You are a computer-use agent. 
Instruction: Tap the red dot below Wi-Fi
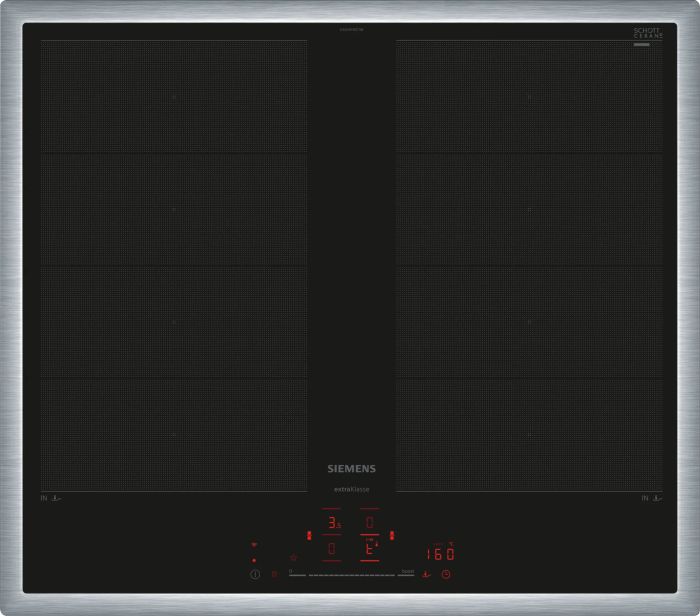point(254,560)
